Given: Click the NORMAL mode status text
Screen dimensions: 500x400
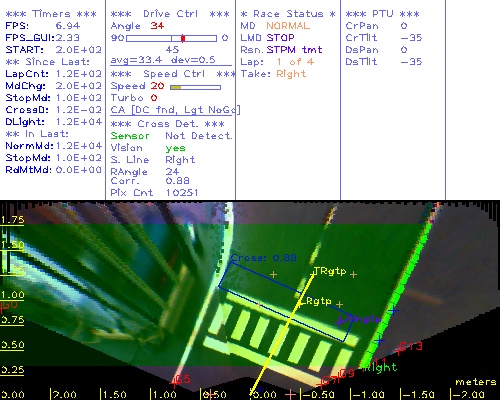Looking at the screenshot, I should click(288, 26).
